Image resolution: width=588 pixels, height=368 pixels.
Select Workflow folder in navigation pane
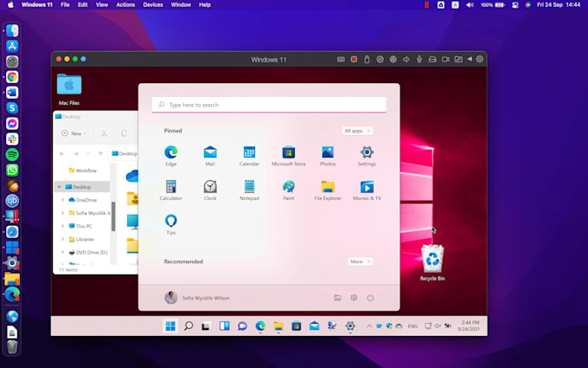coord(82,171)
